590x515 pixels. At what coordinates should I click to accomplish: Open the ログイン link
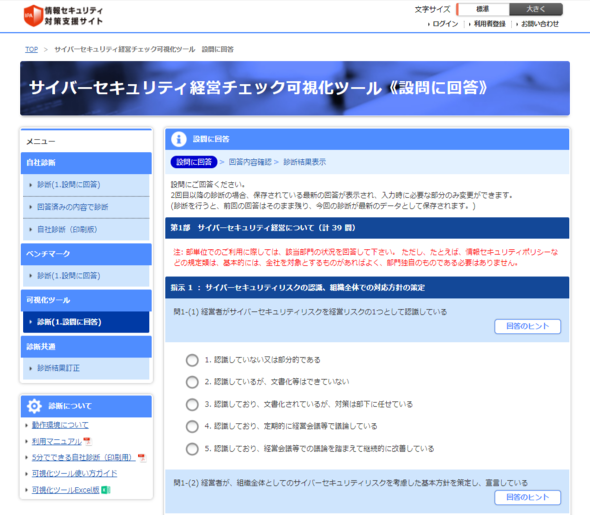coord(445,24)
